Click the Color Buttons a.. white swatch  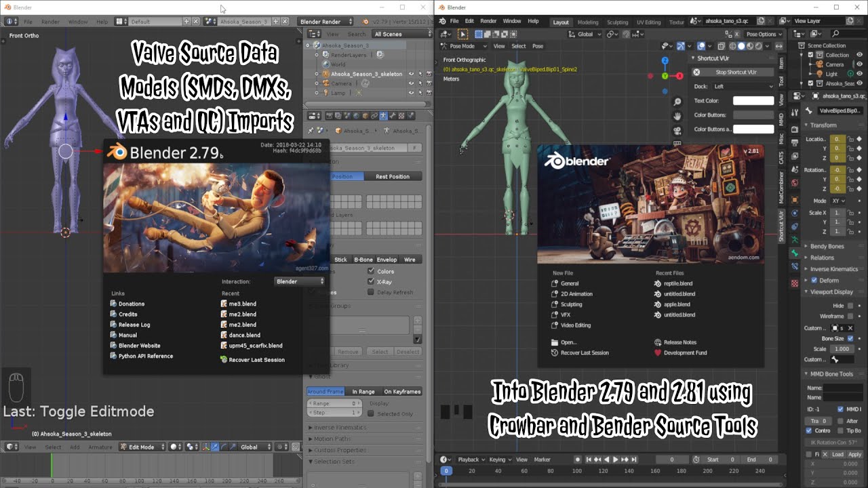[753, 129]
